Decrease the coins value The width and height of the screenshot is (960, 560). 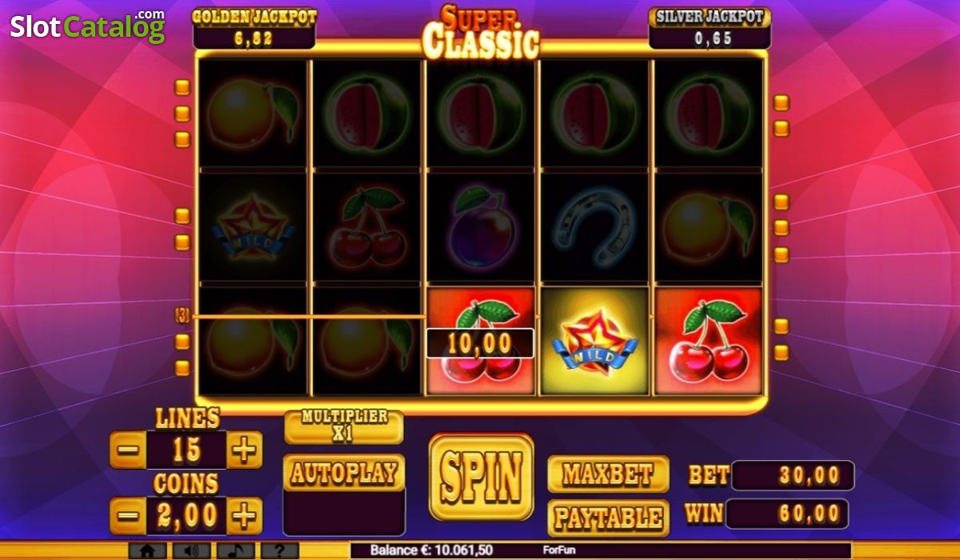point(128,516)
